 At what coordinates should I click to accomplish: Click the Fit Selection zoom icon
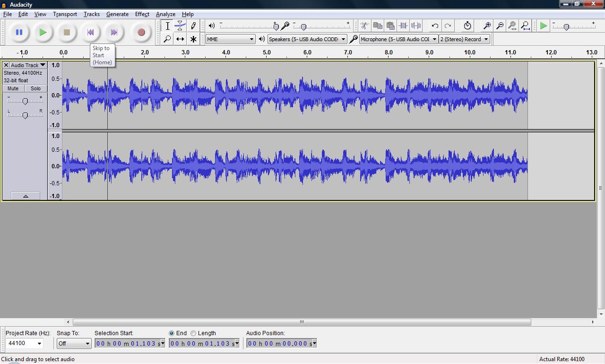[x=512, y=26]
